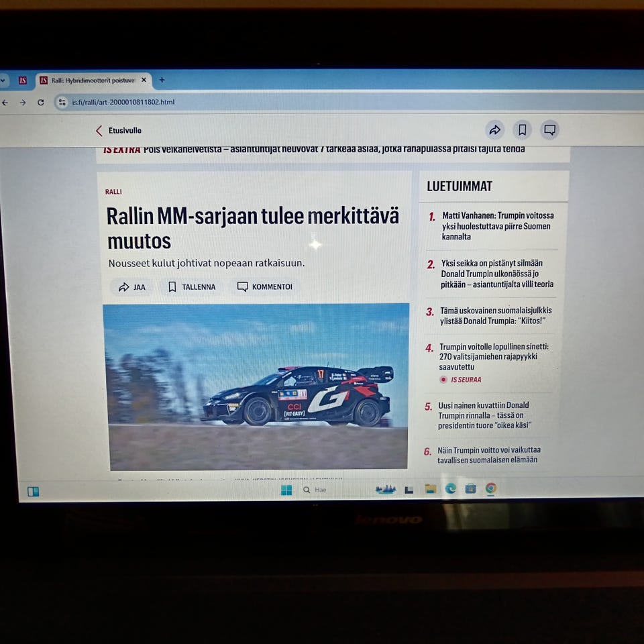Open the Windows Start menu
The width and height of the screenshot is (644, 644).
[286, 490]
